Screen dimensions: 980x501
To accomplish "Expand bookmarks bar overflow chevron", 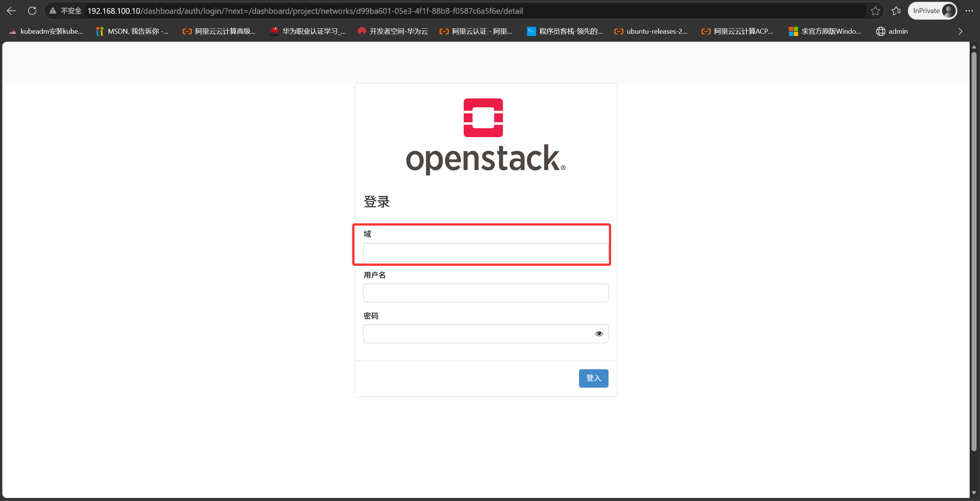I will (960, 31).
